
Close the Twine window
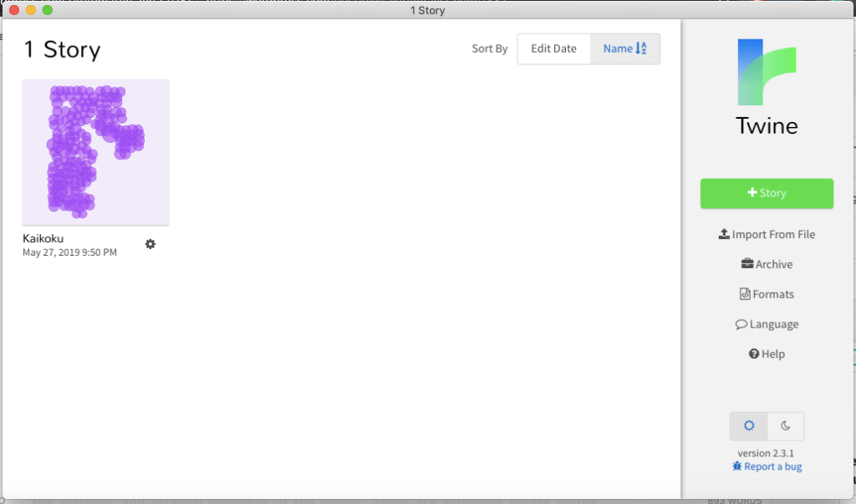pyautogui.click(x=13, y=10)
